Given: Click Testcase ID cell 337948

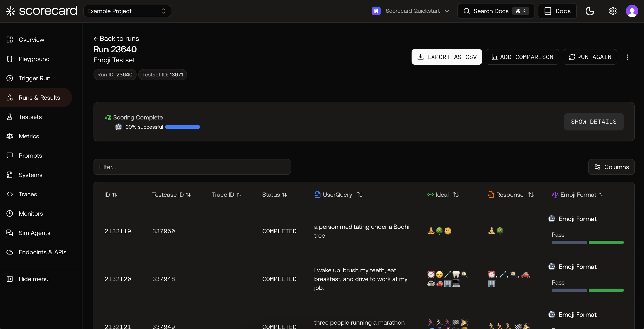Looking at the screenshot, I should (x=164, y=279).
